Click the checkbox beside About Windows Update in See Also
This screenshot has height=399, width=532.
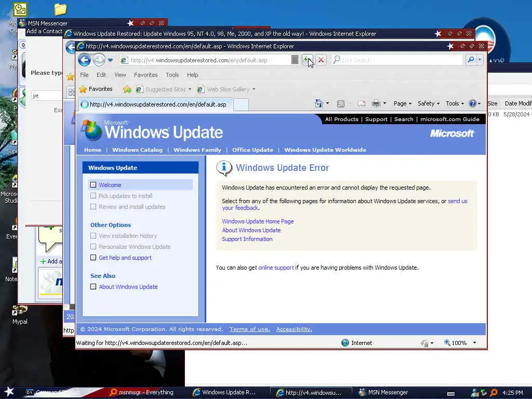tap(94, 287)
